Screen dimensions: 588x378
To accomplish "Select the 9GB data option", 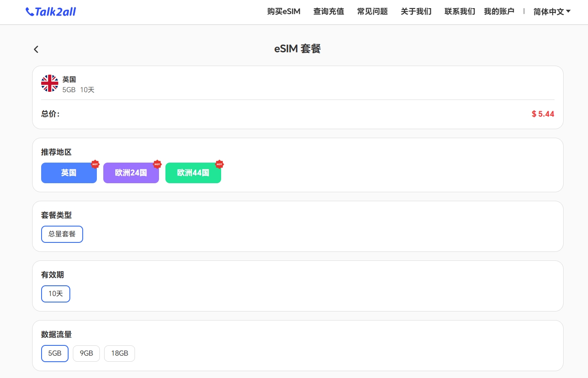I will click(x=86, y=354).
